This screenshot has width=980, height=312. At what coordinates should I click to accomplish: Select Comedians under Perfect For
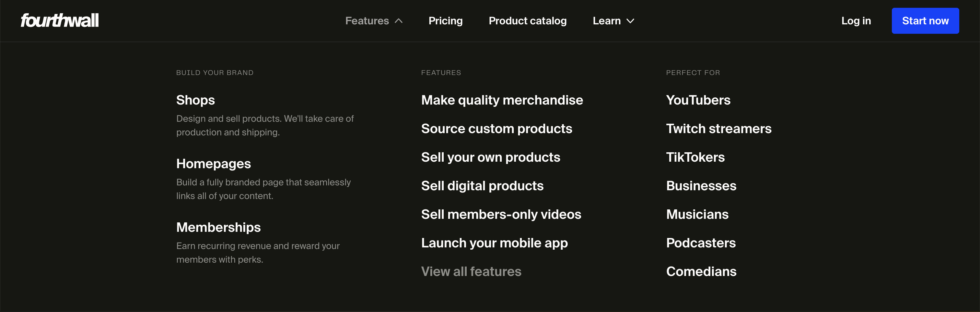click(701, 272)
